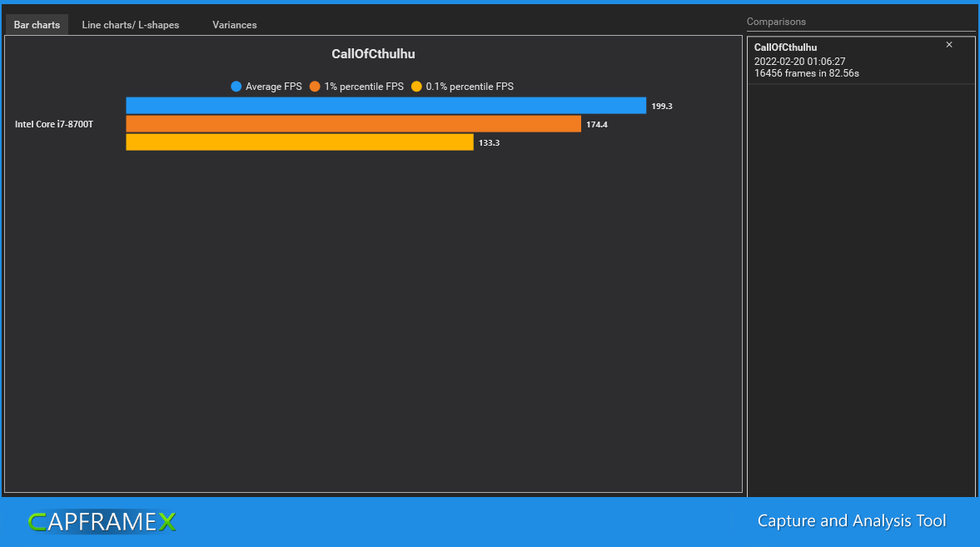
Task: Click the 199.3 value label
Action: pos(661,106)
